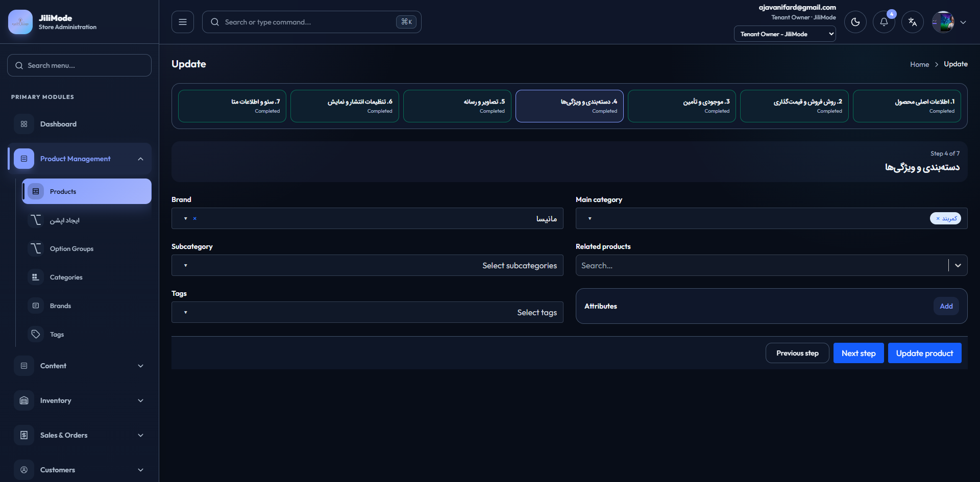
Task: Click the Next step button
Action: click(859, 353)
